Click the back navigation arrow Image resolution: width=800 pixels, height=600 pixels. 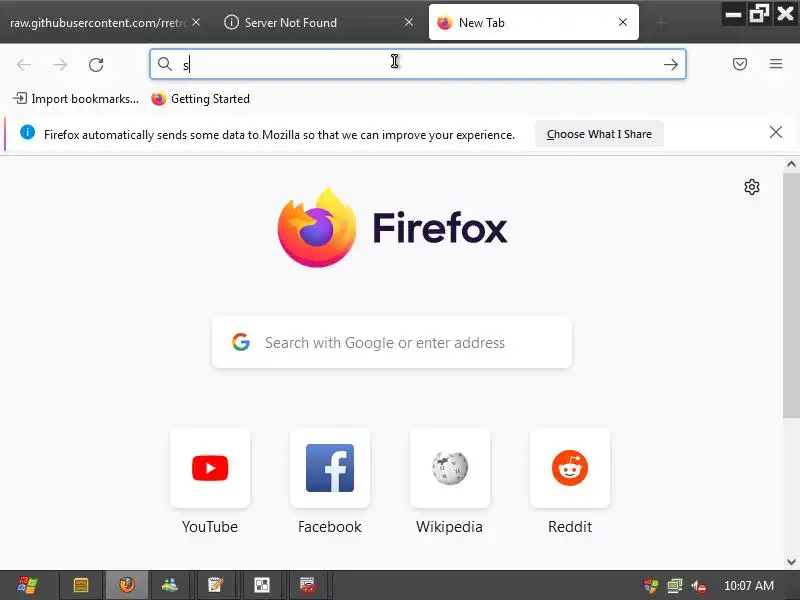pos(24,64)
